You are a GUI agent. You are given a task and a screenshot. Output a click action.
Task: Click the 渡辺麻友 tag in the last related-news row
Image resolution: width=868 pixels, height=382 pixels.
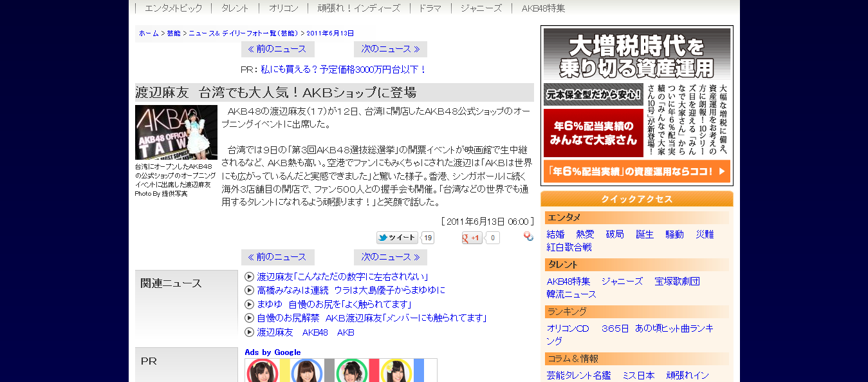(275, 332)
